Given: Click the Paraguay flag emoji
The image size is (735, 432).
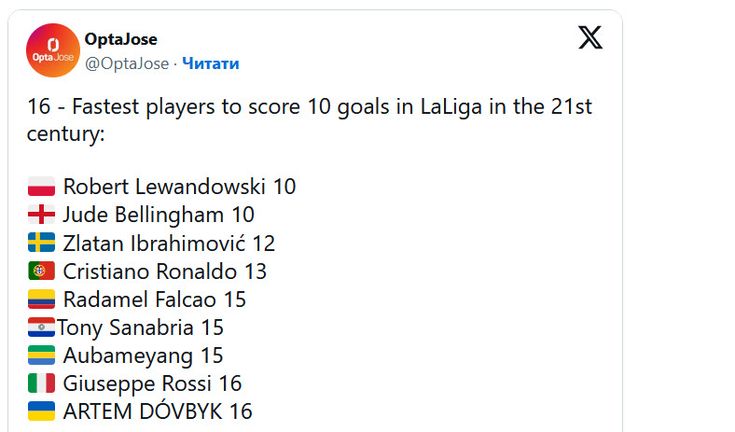Looking at the screenshot, I should pos(41,327).
